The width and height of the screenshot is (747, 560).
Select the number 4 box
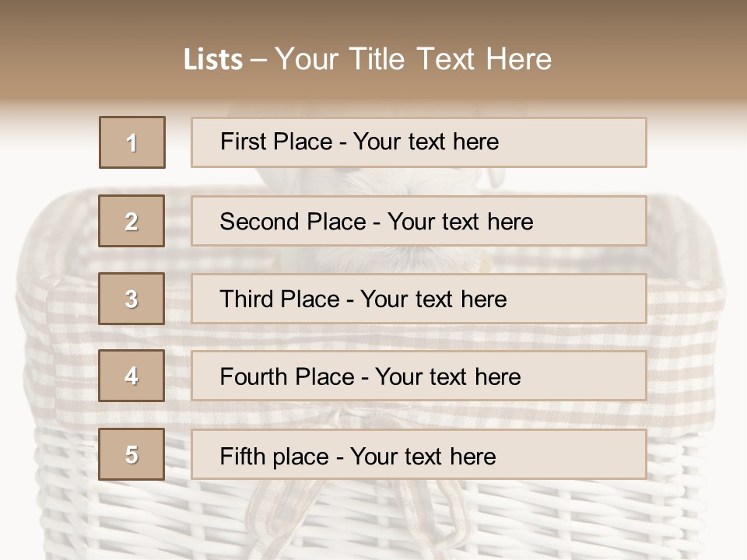click(x=132, y=376)
